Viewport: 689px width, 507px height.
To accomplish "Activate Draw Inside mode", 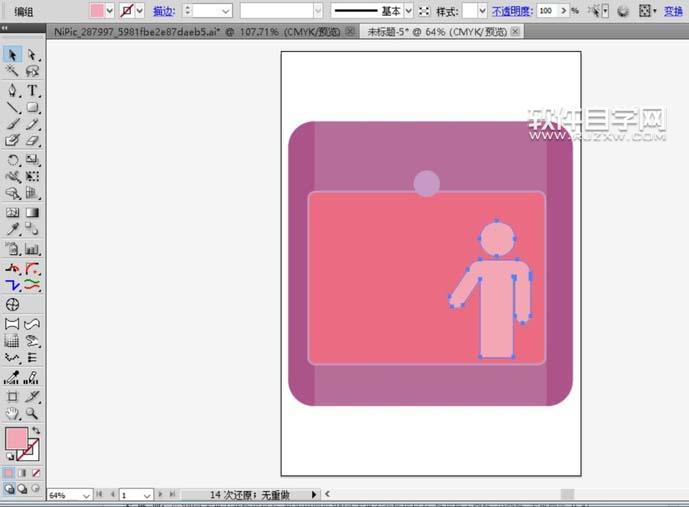I will (36, 489).
